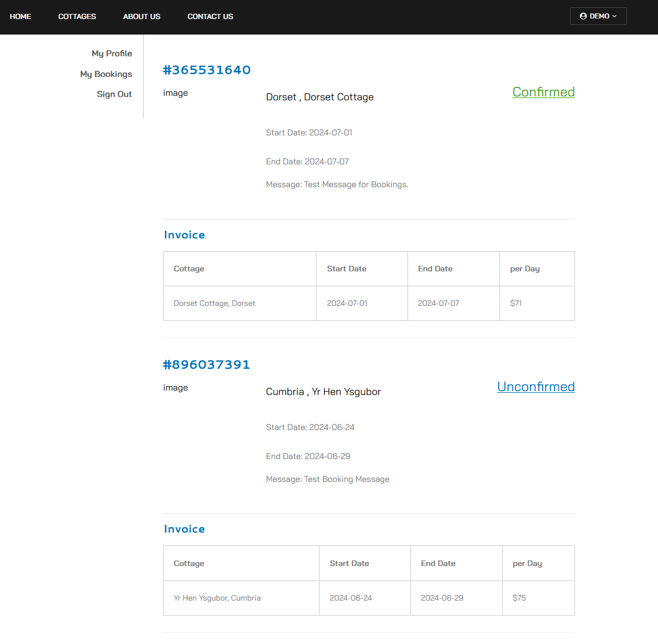Click the $71 per day invoice cell
658x644 pixels.
point(515,304)
